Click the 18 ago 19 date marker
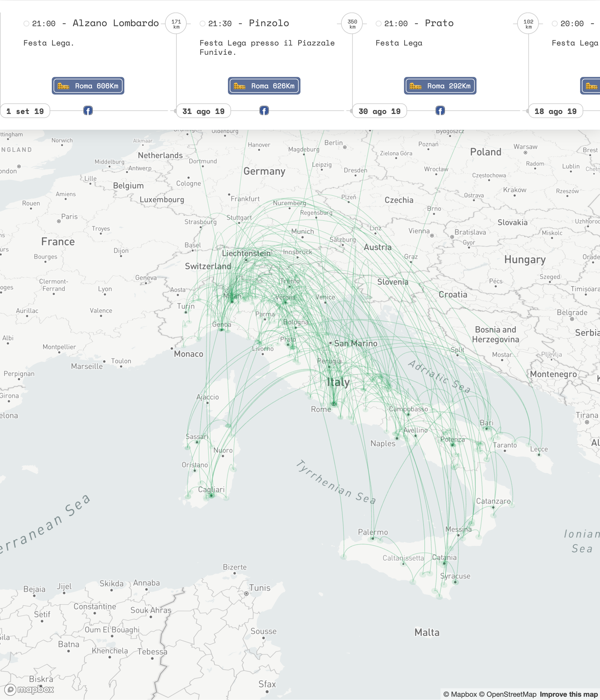The width and height of the screenshot is (600, 700). [555, 111]
